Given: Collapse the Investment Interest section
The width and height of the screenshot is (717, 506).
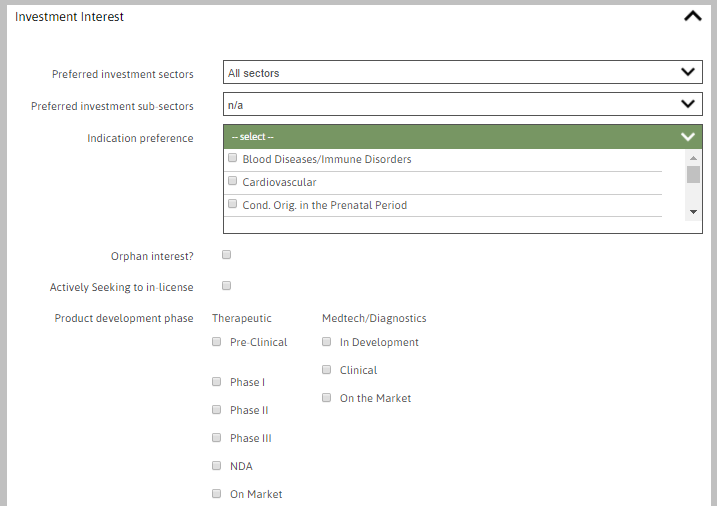Looking at the screenshot, I should [x=692, y=16].
